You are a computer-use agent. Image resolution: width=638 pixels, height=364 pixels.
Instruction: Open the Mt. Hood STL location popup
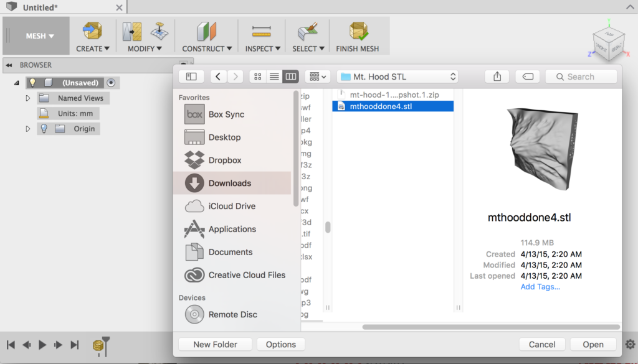[398, 77]
